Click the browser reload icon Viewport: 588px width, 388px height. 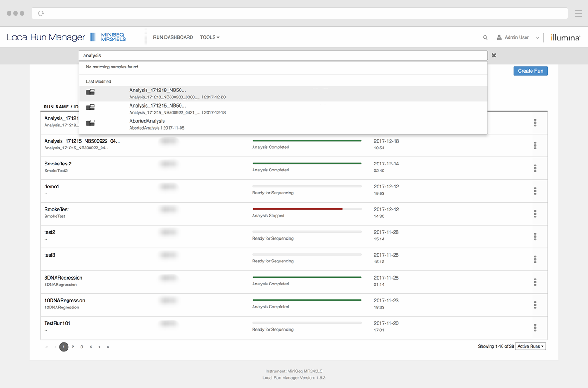pyautogui.click(x=41, y=13)
